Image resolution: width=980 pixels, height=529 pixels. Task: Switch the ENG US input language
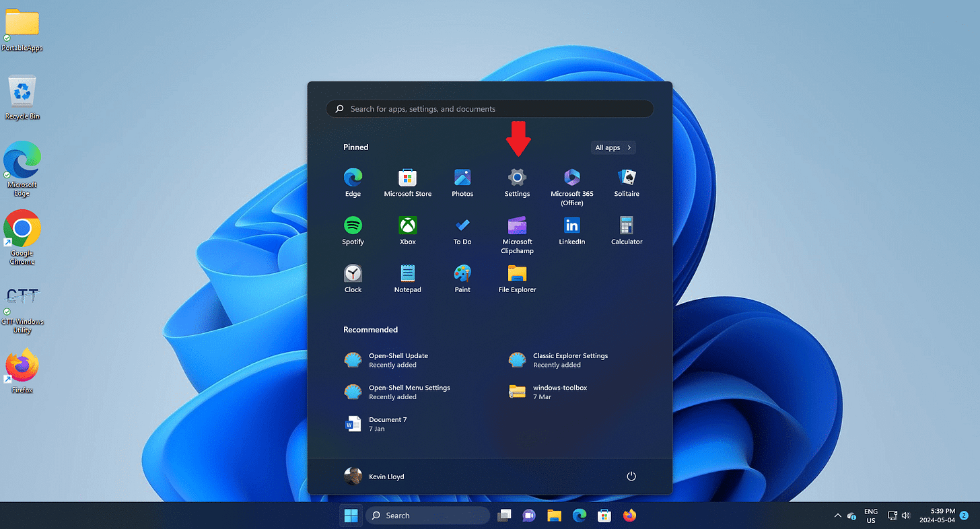pos(871,516)
